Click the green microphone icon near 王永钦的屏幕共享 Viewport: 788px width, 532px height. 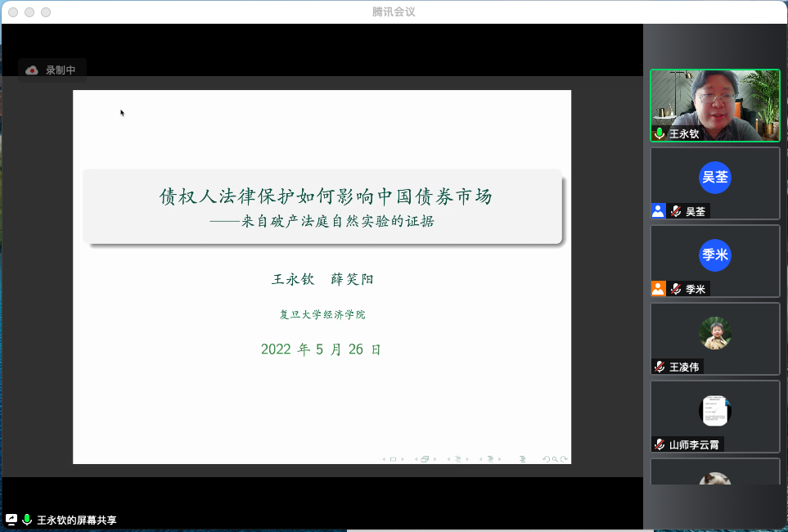point(26,519)
